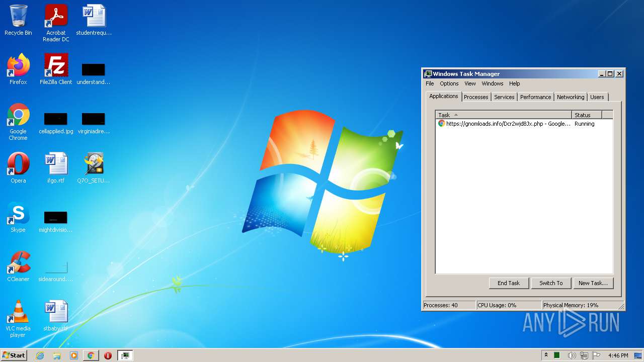Click the Start button
644x362 pixels.
pos(14,355)
